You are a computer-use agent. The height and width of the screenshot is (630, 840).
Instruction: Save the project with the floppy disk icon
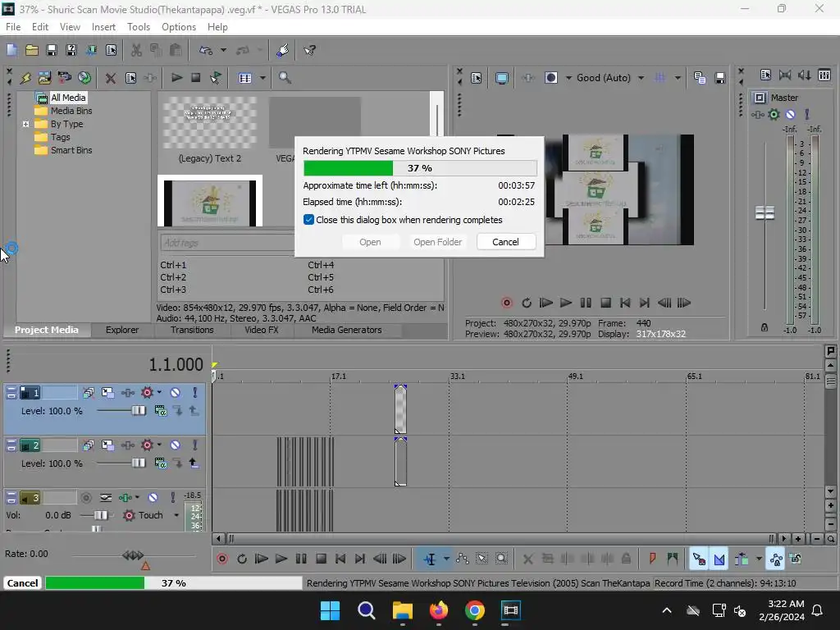coord(52,50)
